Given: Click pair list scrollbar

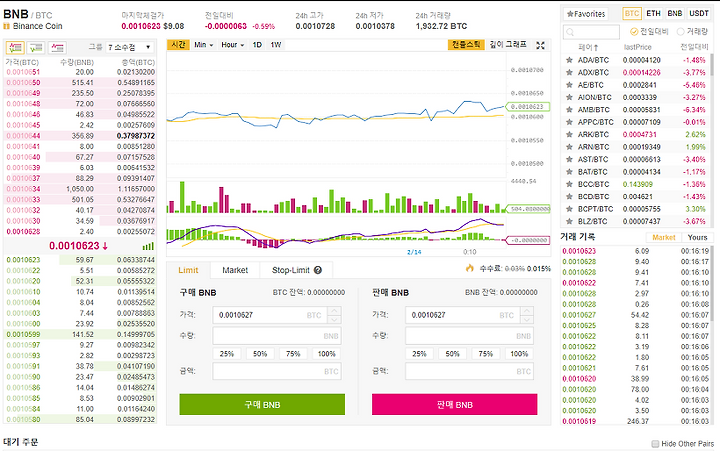Looking at the screenshot, I should click(x=712, y=64).
